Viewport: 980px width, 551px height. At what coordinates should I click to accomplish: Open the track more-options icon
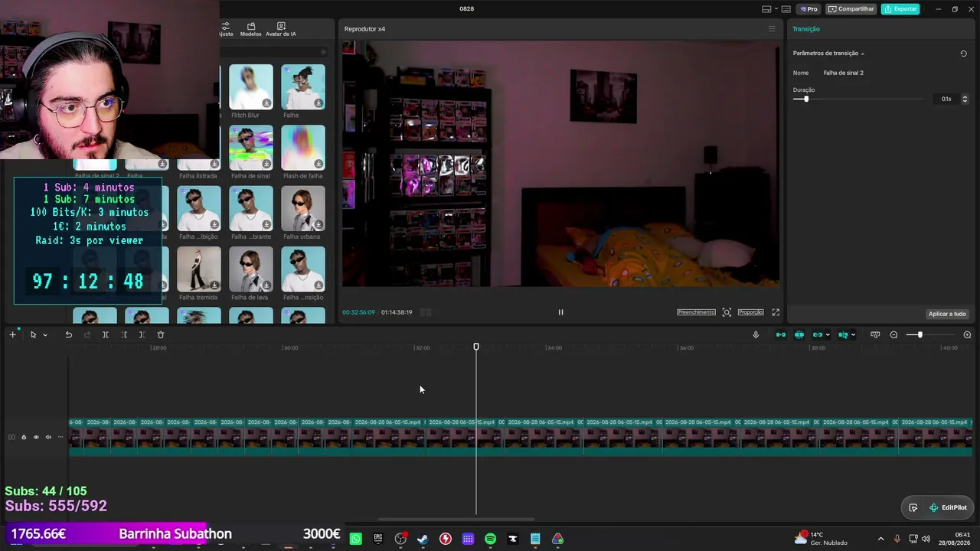(60, 437)
